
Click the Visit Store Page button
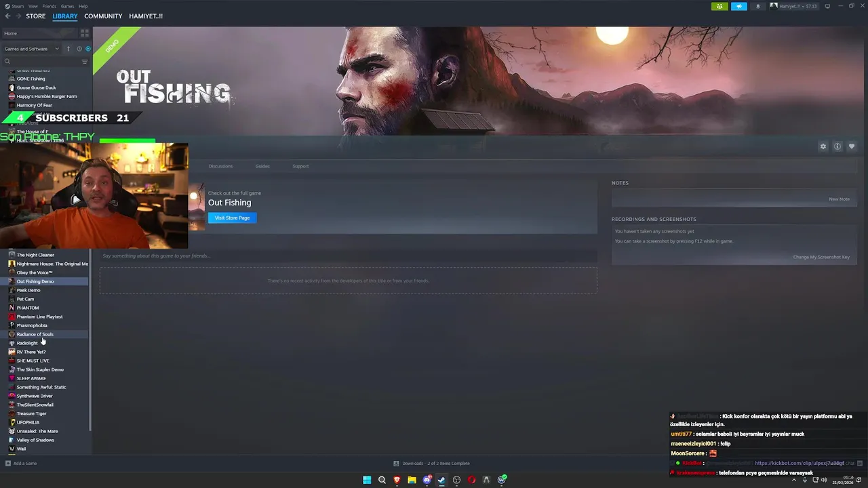232,218
